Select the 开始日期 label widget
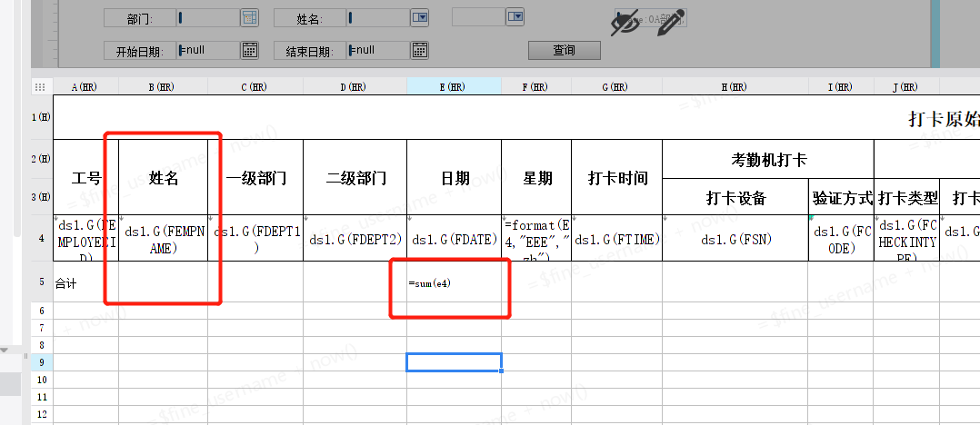This screenshot has height=425, width=980. [139, 51]
